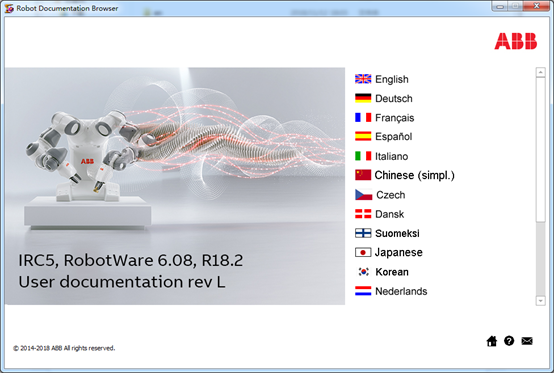Click the South Korean flag icon
Viewport: 554px width, 373px height.
(x=363, y=272)
